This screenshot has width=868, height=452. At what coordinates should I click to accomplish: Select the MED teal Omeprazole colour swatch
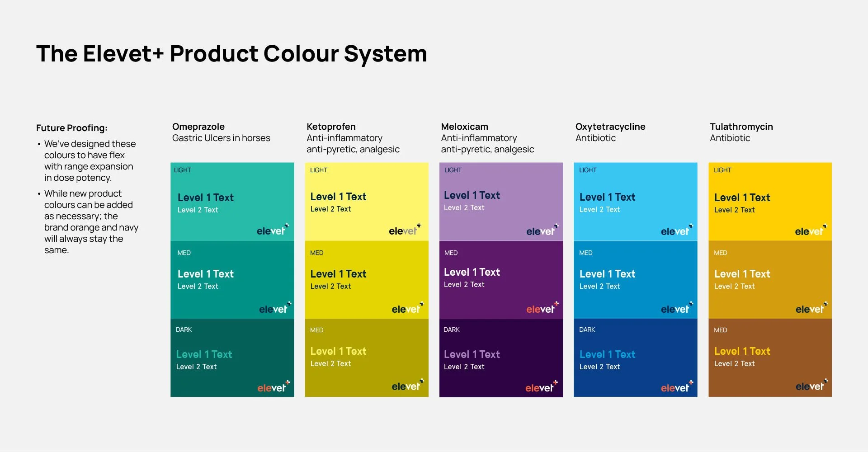232,280
